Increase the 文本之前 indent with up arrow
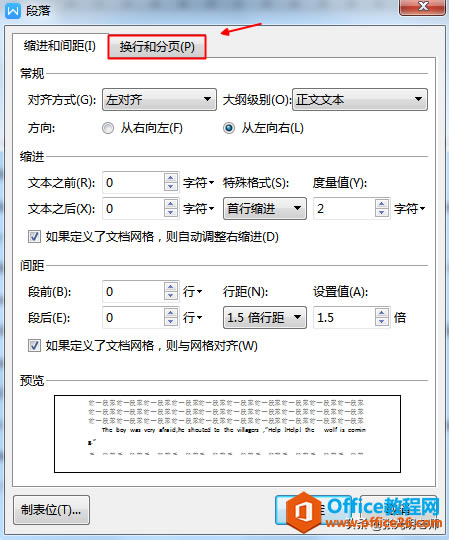449x540 pixels. click(171, 178)
